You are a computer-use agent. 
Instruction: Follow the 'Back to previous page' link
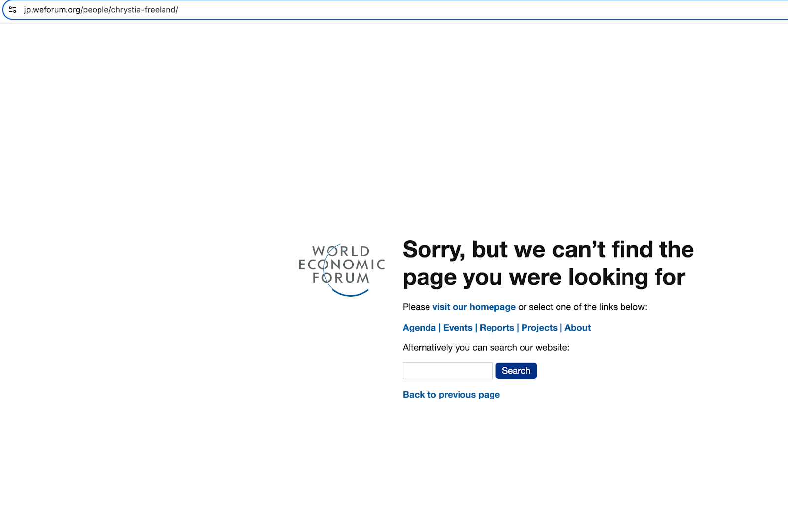click(451, 395)
